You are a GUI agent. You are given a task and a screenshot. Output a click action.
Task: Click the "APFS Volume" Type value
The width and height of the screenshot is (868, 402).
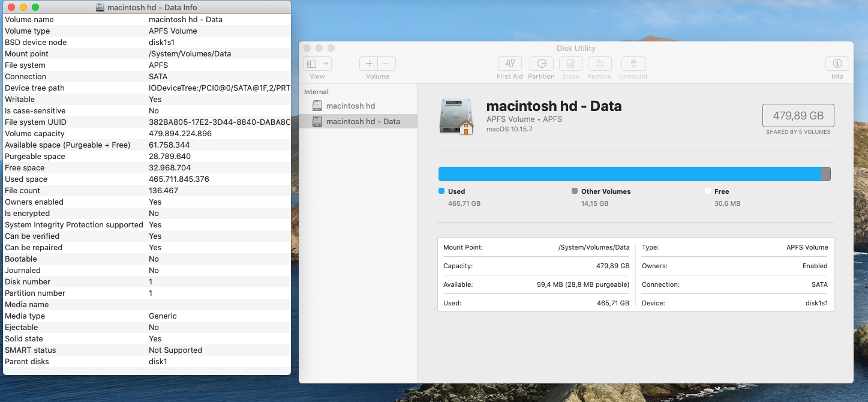(x=807, y=247)
